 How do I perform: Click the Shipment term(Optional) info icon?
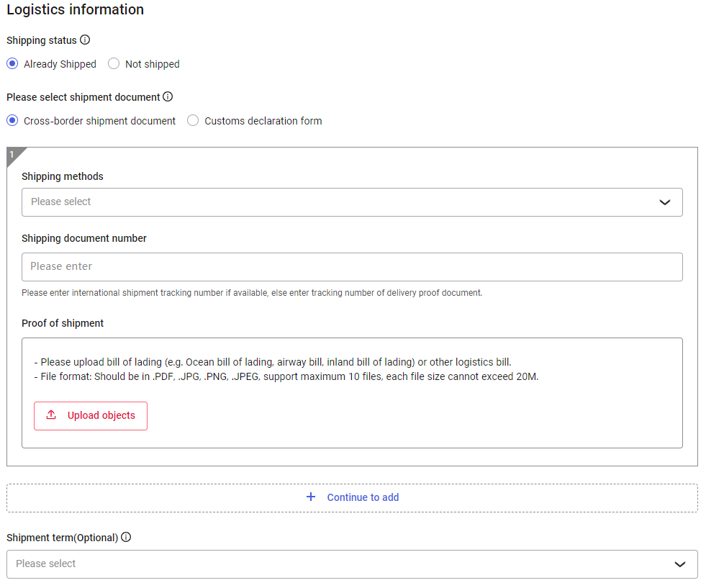[126, 537]
